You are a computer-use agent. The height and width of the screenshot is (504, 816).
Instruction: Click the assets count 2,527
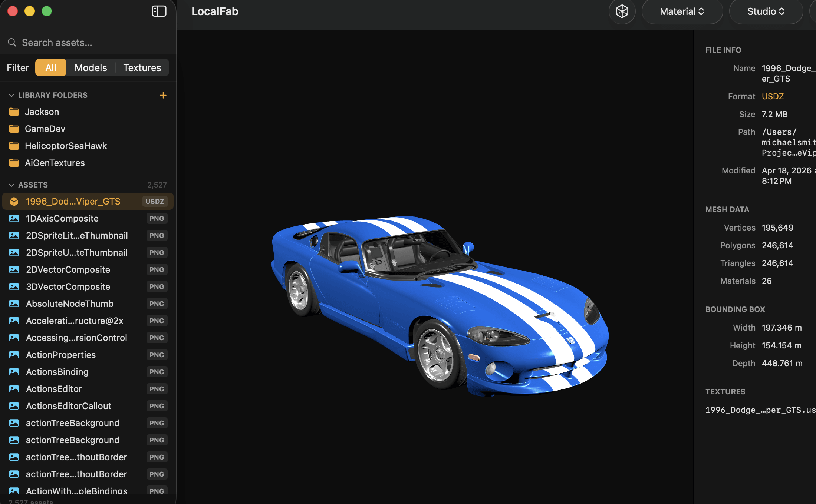point(157,185)
